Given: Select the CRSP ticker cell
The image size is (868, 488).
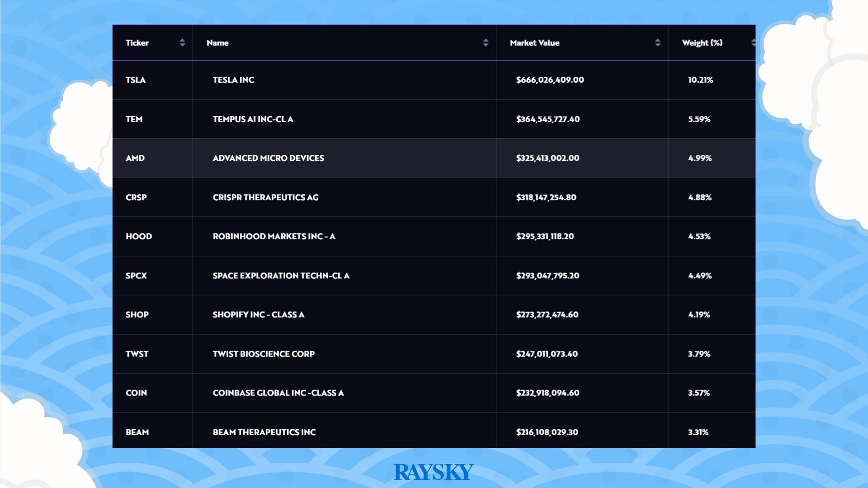Looking at the screenshot, I should [x=136, y=197].
